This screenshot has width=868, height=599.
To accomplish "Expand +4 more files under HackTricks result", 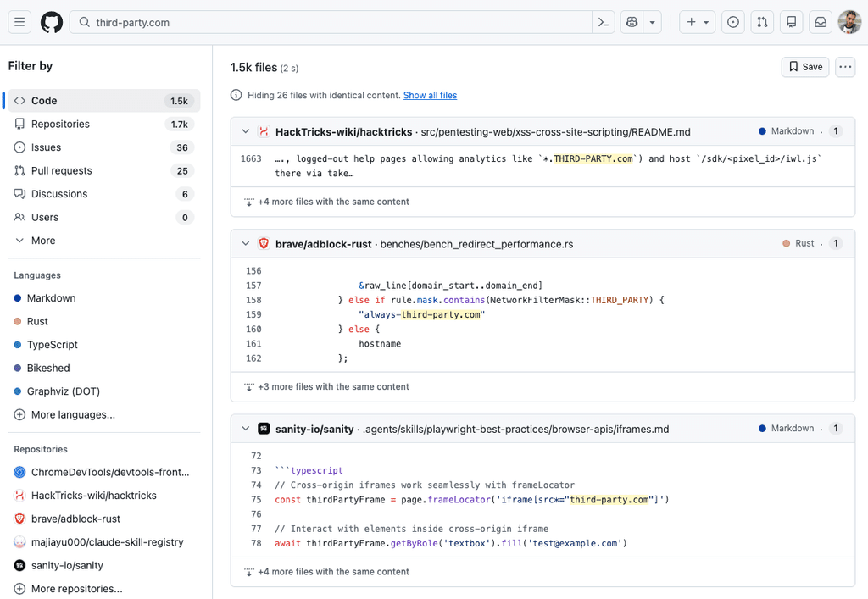I will [x=326, y=202].
